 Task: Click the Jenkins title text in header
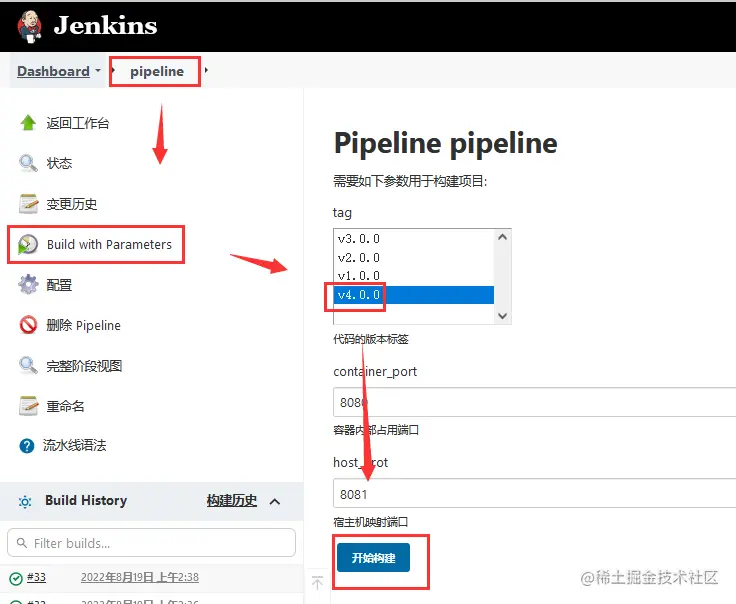coord(105,25)
